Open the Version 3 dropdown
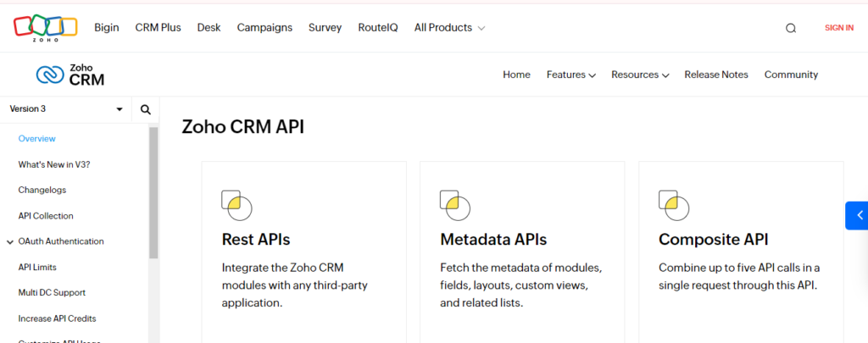This screenshot has height=343, width=868. tap(66, 109)
